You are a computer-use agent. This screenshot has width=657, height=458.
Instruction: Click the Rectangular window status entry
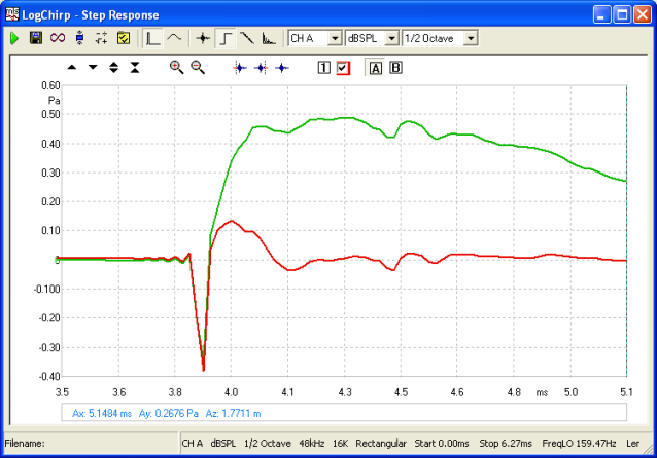click(x=381, y=444)
